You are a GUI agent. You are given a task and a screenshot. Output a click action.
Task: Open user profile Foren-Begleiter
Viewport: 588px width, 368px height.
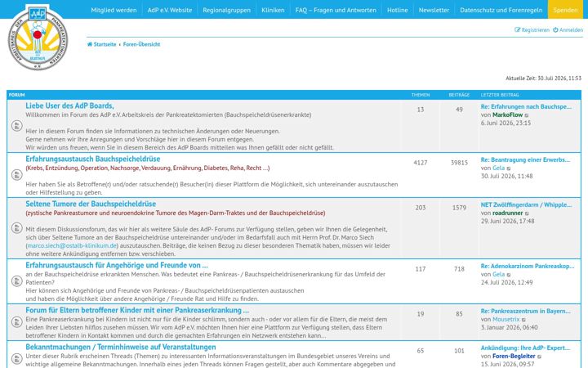point(514,356)
